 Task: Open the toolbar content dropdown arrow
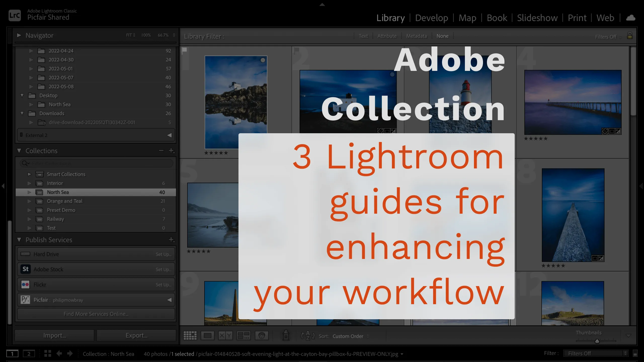pos(628,336)
